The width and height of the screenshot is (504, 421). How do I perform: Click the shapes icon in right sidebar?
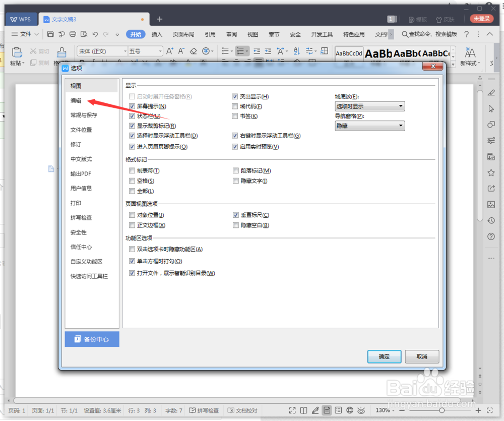click(x=491, y=125)
